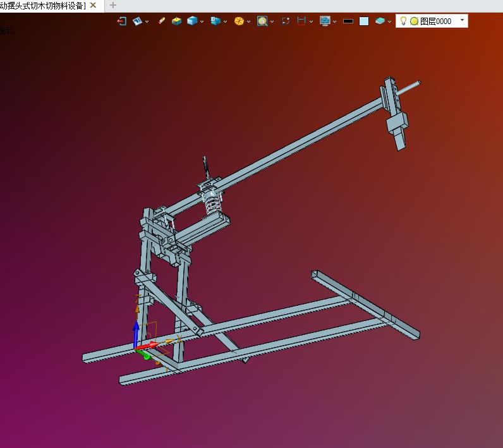Viewport: 503px width, 448px height.
Task: Select the pencil/eraser tool icon
Action: pos(161,21)
